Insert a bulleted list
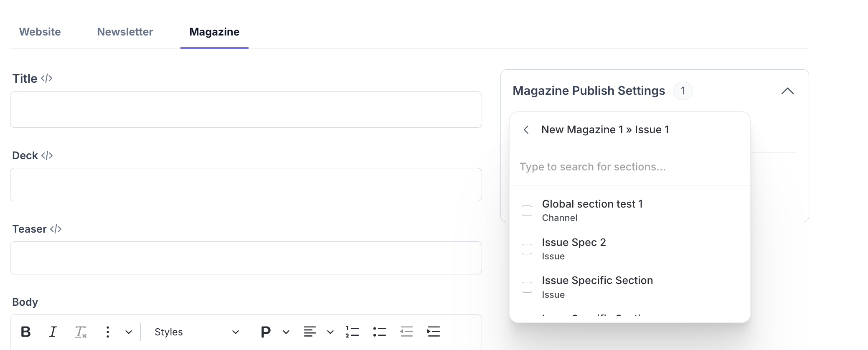This screenshot has width=868, height=350. [379, 332]
